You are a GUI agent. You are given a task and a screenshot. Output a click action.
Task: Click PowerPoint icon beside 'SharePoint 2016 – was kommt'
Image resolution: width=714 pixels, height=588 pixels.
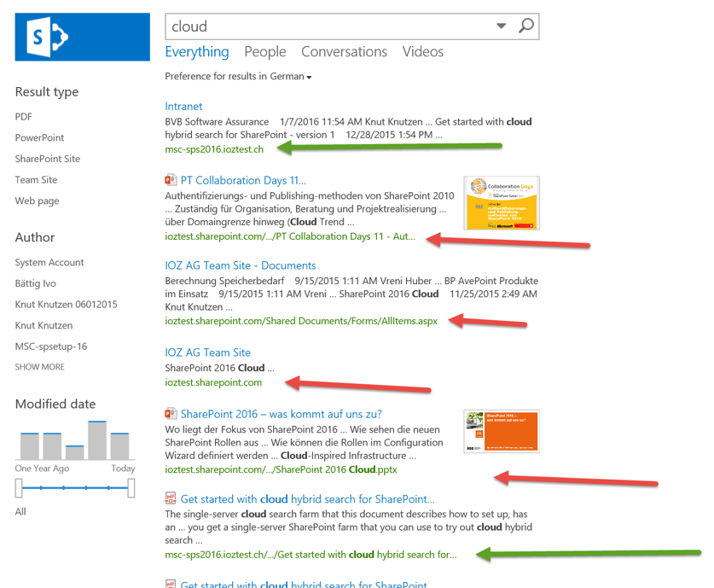click(x=171, y=414)
